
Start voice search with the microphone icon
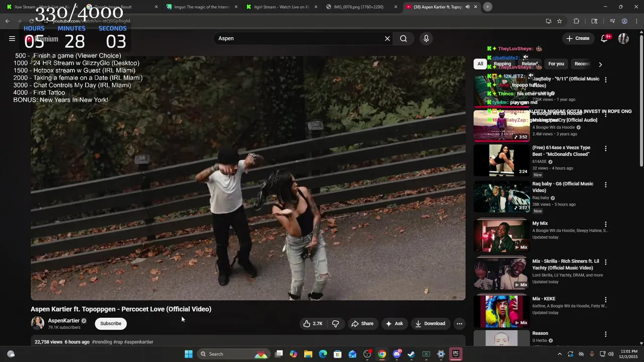tap(426, 39)
